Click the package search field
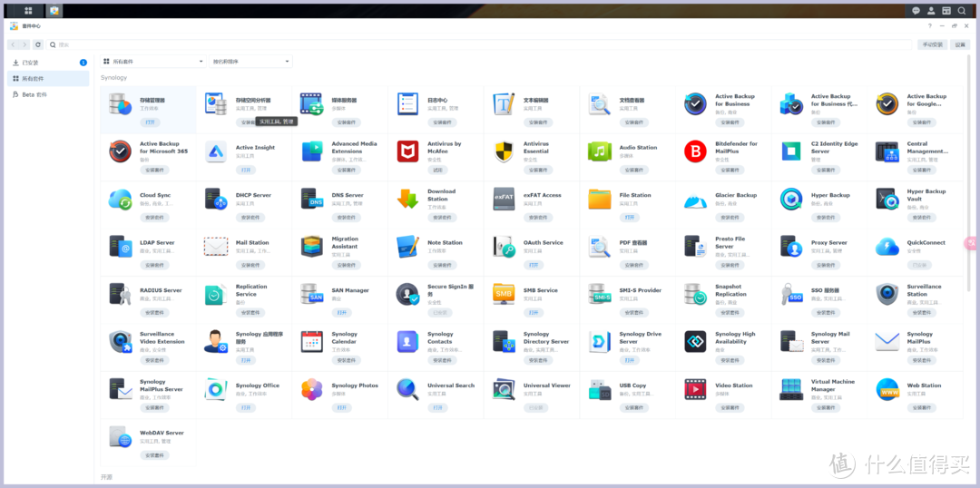 click(x=479, y=45)
